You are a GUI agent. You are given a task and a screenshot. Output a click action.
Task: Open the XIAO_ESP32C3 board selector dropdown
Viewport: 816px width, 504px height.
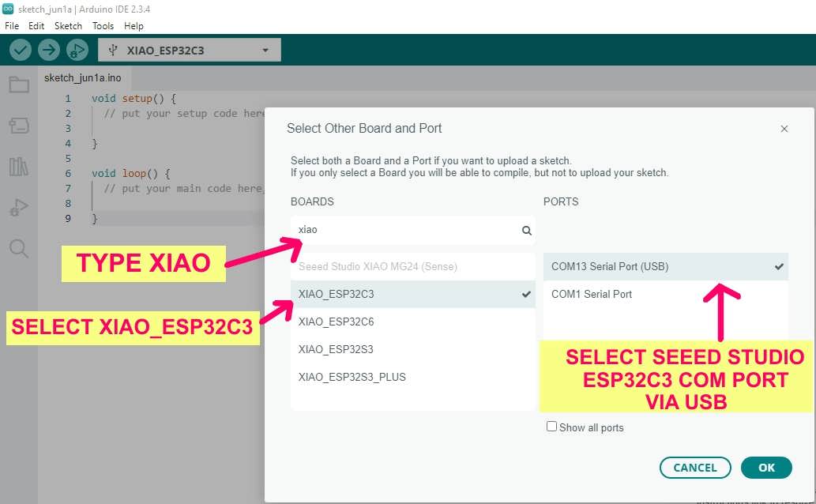pyautogui.click(x=190, y=50)
